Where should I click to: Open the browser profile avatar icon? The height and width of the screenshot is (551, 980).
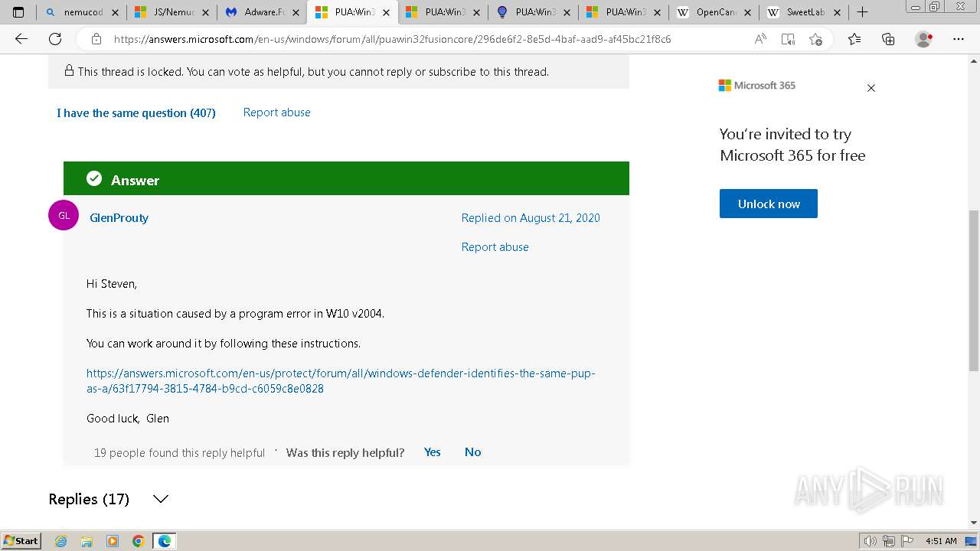tap(924, 39)
